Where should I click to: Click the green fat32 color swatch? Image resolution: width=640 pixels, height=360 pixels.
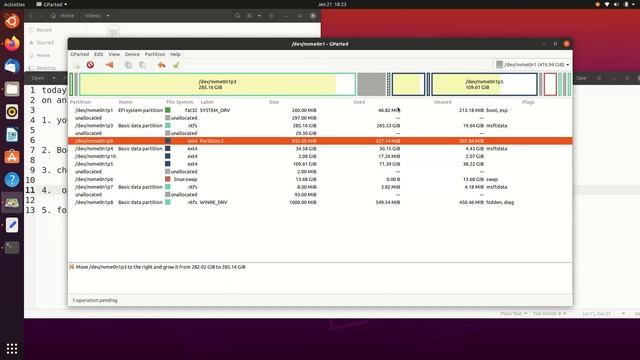[168, 110]
